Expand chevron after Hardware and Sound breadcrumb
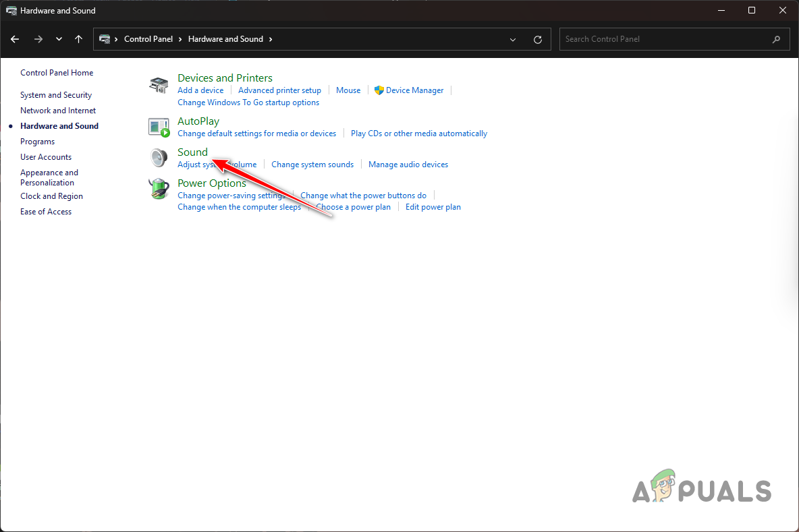The image size is (799, 532). 271,39
